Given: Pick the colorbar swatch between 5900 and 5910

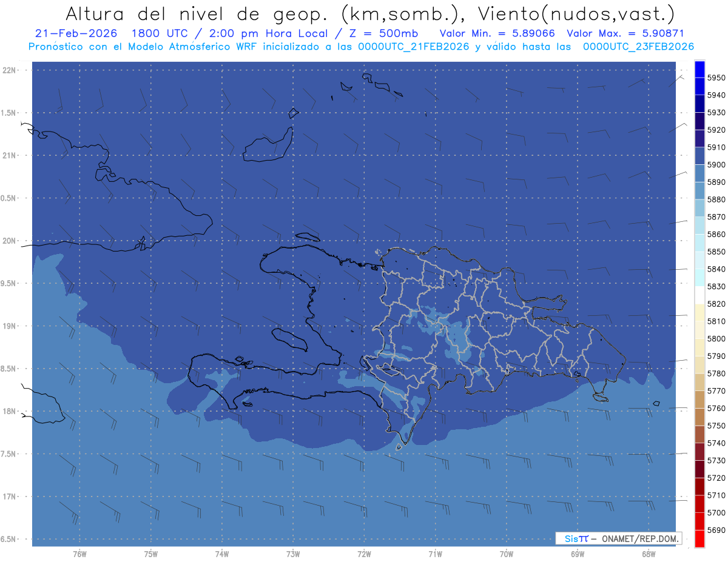Looking at the screenshot, I should 699,156.
